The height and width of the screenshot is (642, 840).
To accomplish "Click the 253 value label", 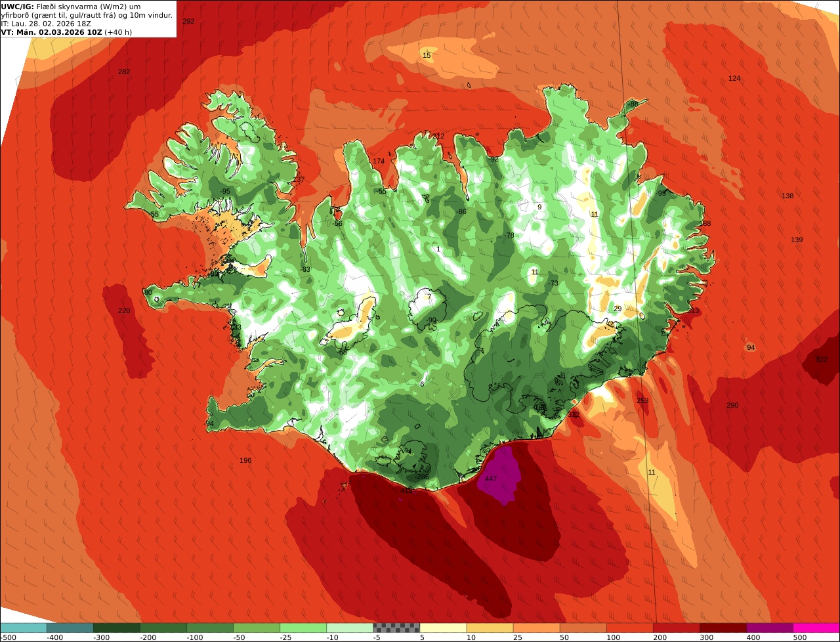I will (x=642, y=401).
